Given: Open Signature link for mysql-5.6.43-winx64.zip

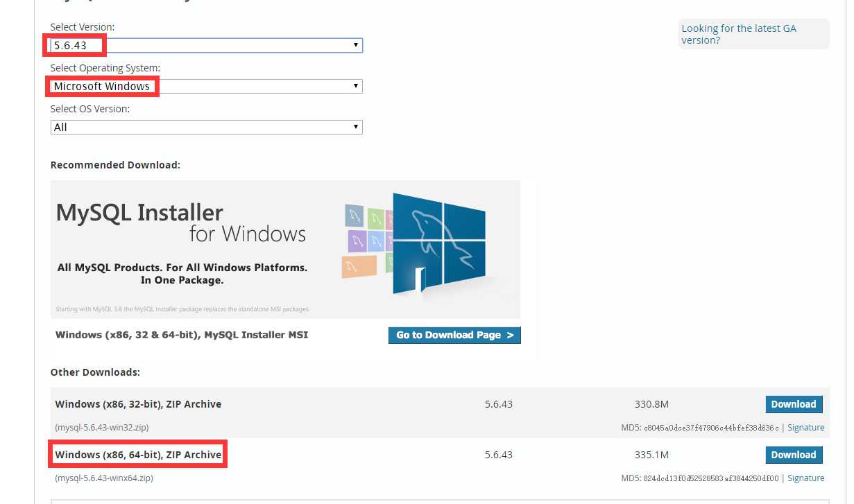Looking at the screenshot, I should tap(806, 478).
